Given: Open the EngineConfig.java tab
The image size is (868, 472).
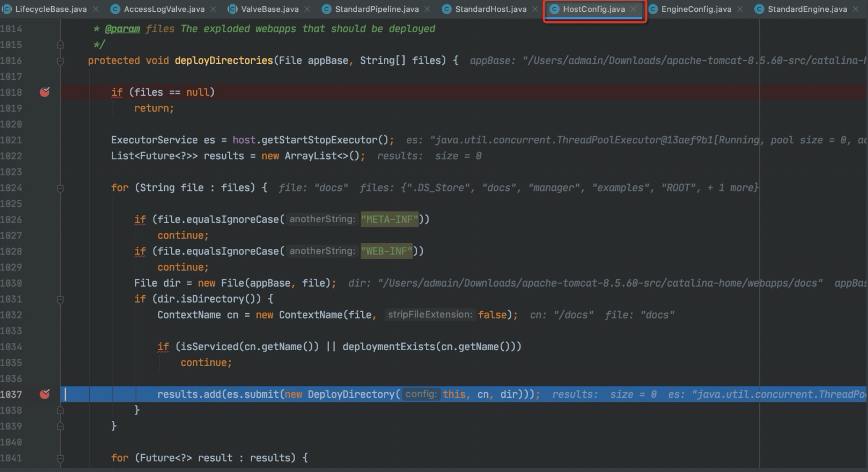Looking at the screenshot, I should pos(696,9).
